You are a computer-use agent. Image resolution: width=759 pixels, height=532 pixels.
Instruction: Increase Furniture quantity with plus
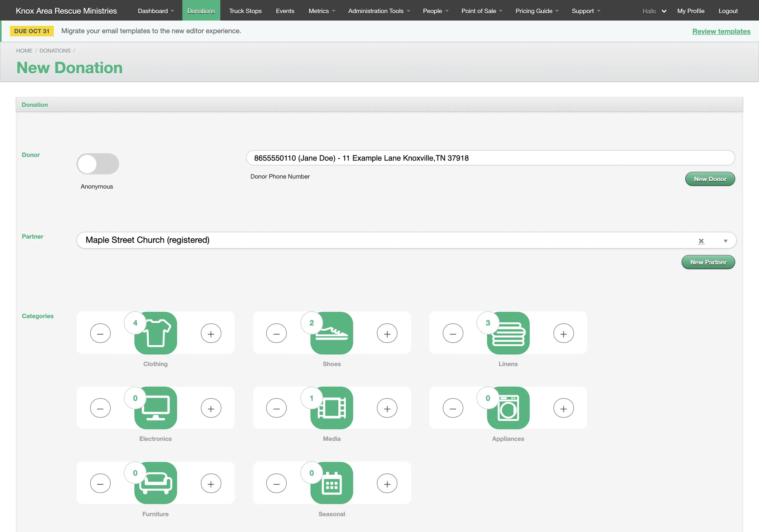pyautogui.click(x=211, y=483)
